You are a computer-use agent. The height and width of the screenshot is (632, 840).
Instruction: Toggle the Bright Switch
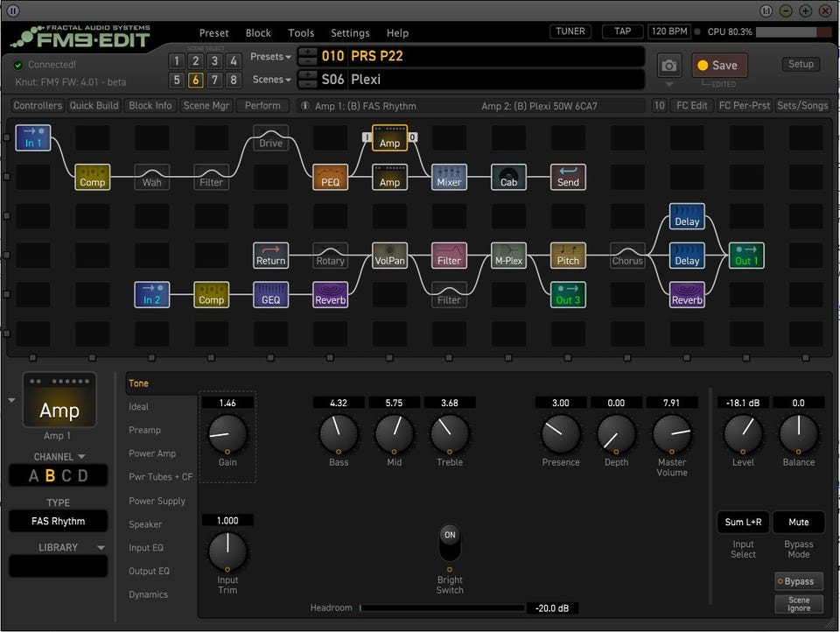pyautogui.click(x=450, y=544)
